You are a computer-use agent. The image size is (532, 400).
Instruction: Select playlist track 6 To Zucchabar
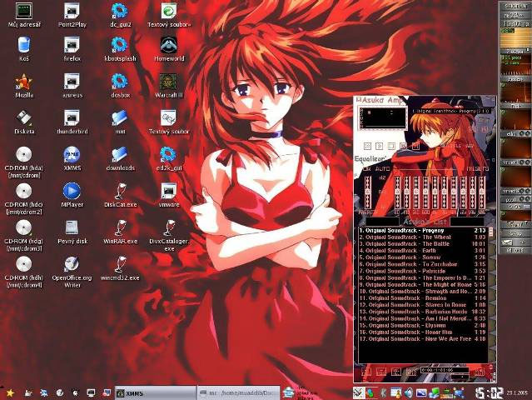point(422,264)
